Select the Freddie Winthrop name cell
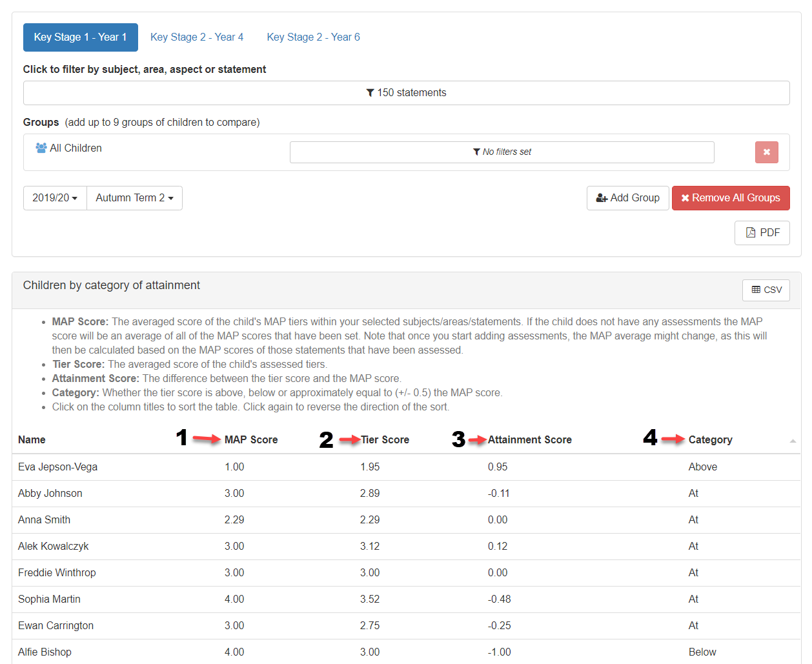This screenshot has width=812, height=664. [x=57, y=573]
